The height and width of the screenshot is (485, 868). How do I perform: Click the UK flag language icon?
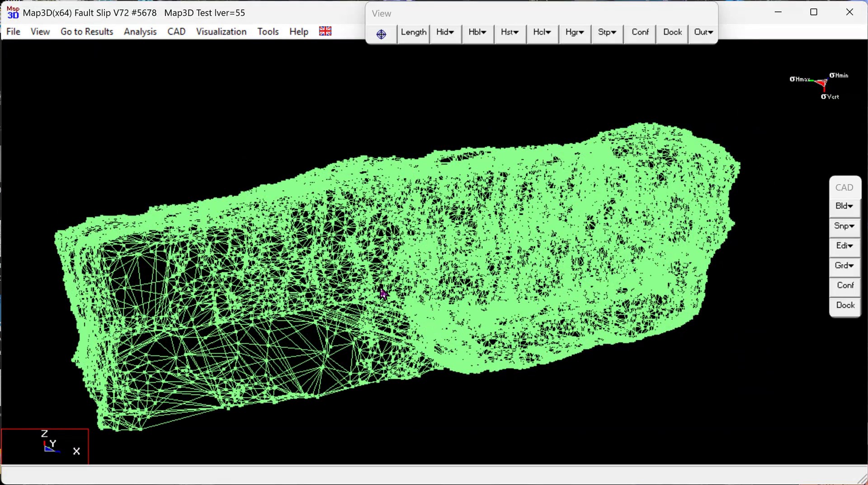(325, 31)
